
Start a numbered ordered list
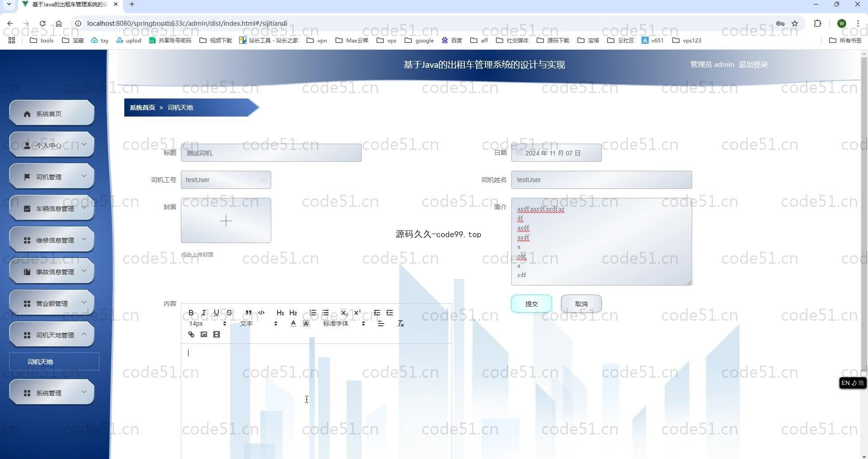click(312, 313)
